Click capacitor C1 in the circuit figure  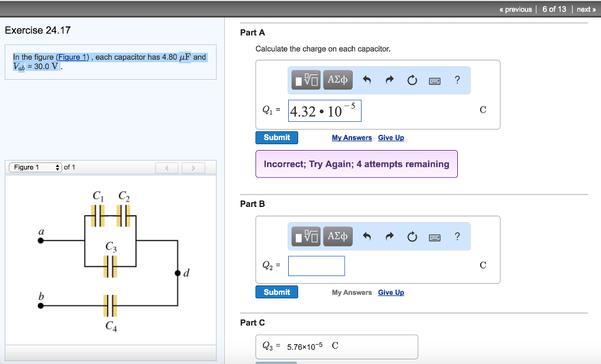(x=98, y=216)
